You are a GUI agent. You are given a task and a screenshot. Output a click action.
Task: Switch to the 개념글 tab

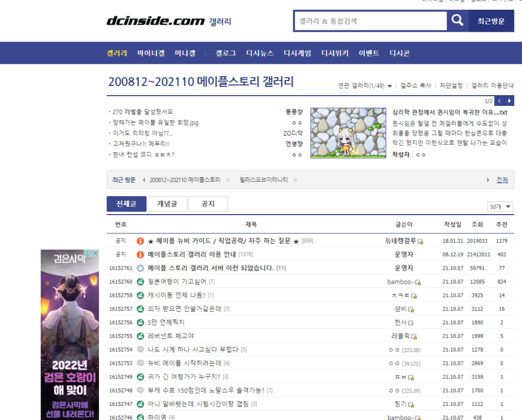click(x=167, y=204)
